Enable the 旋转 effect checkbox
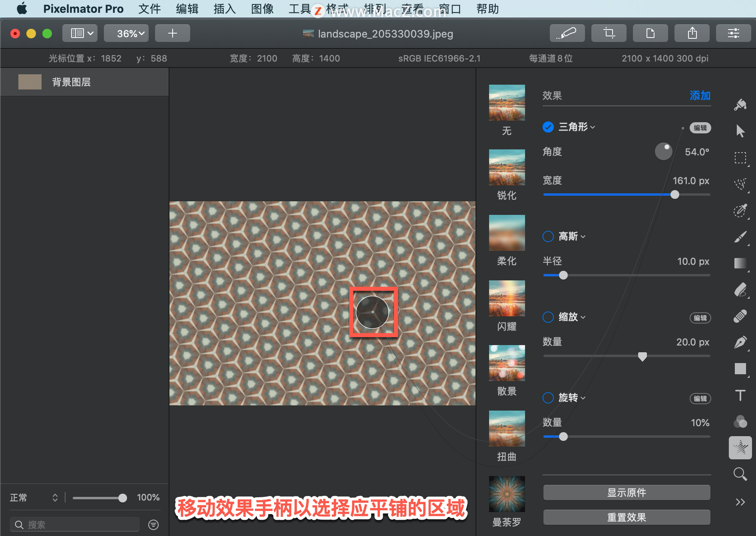The width and height of the screenshot is (756, 536). click(548, 398)
